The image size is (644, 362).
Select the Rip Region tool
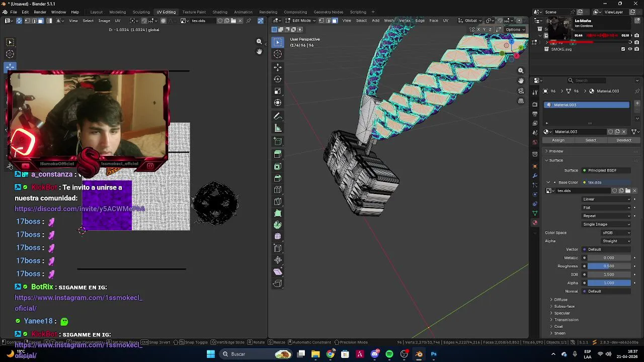278,284
